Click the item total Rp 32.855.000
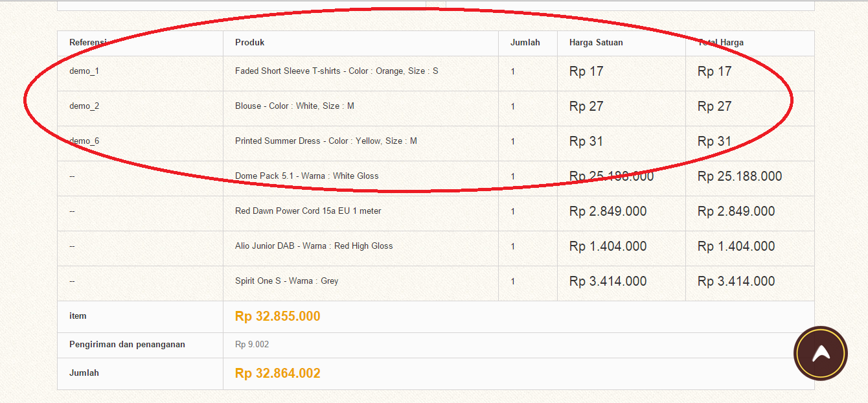868x403 pixels. click(x=277, y=317)
